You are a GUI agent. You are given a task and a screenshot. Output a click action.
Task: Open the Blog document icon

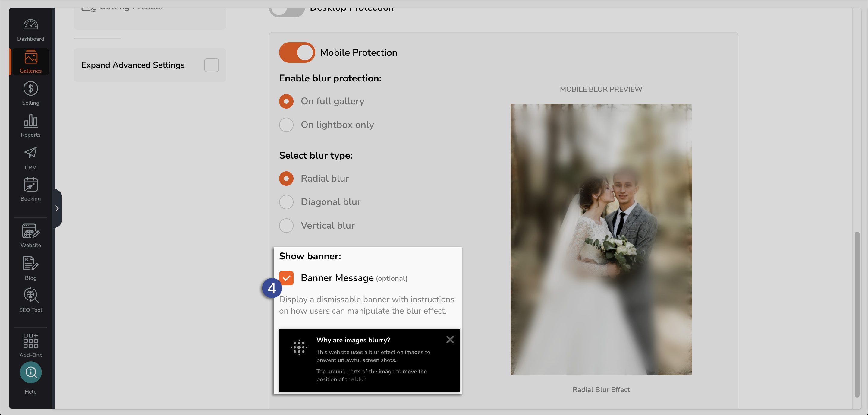click(31, 263)
